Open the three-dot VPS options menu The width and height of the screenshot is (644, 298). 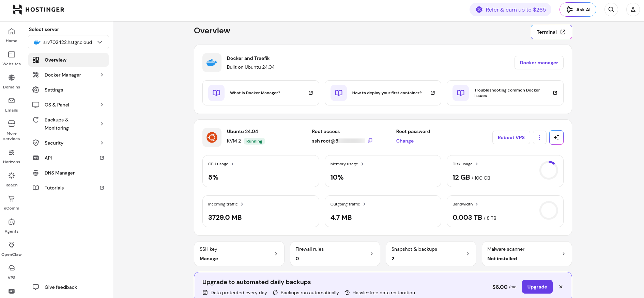click(x=540, y=137)
